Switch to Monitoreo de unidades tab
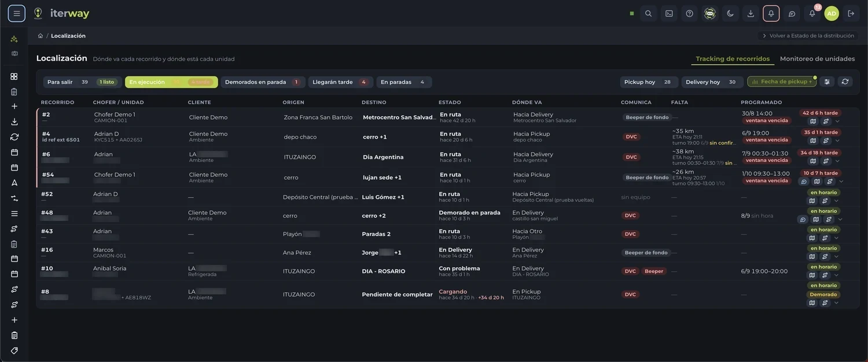This screenshot has width=868, height=362. click(817, 59)
